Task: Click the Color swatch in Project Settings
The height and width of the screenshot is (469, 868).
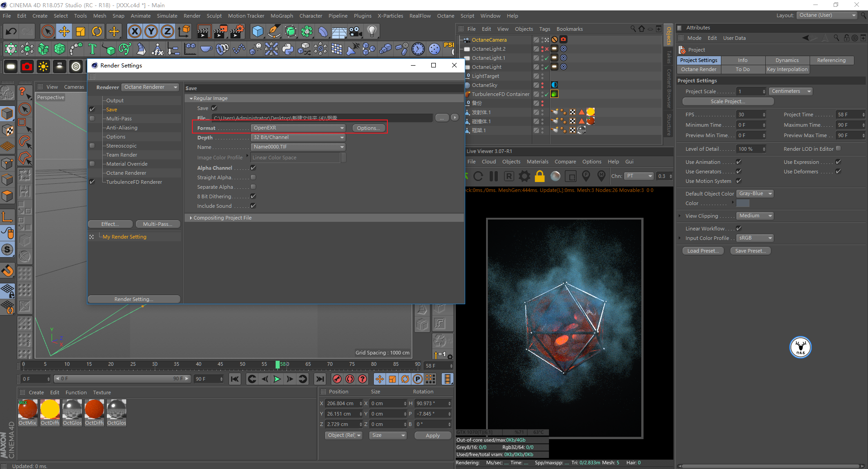Action: (x=743, y=203)
